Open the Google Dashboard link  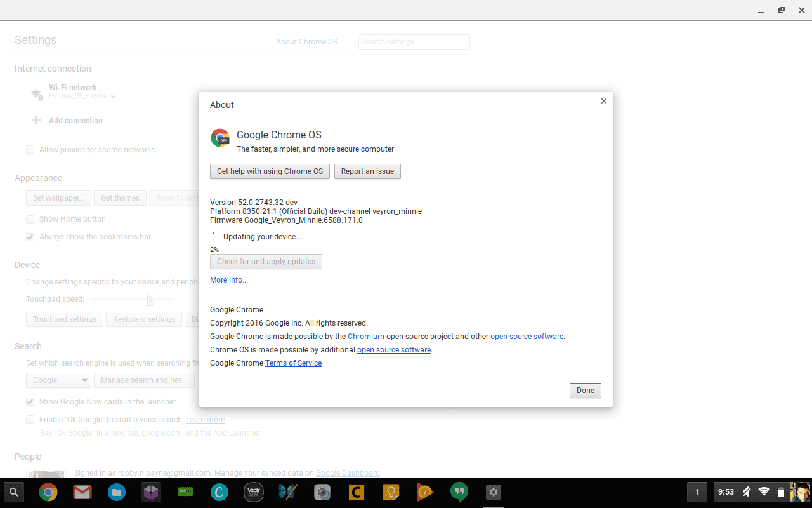pos(348,473)
